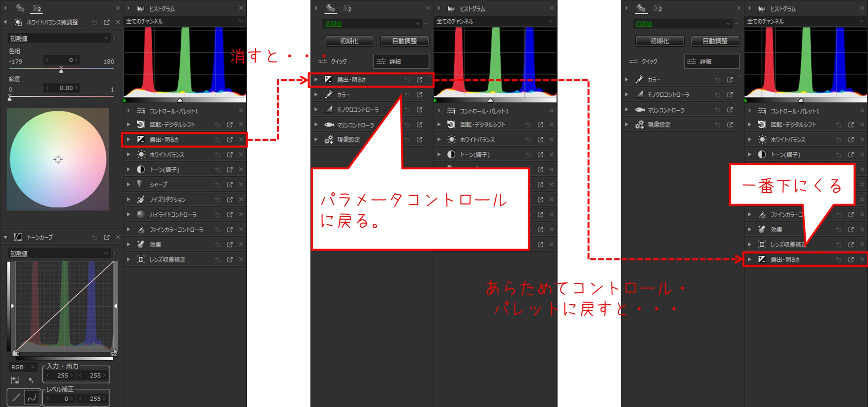Screen dimensions: 868x407
Task: Left screenshot: open the 全てのチャンネル histogram dropdown
Action: click(185, 21)
